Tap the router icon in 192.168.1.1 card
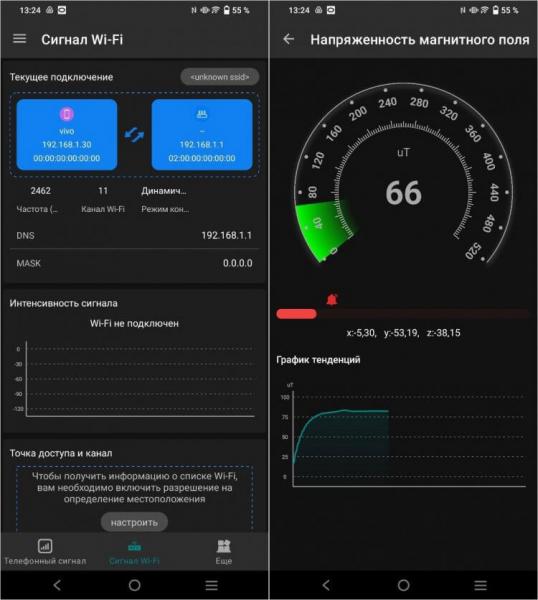 (x=202, y=114)
